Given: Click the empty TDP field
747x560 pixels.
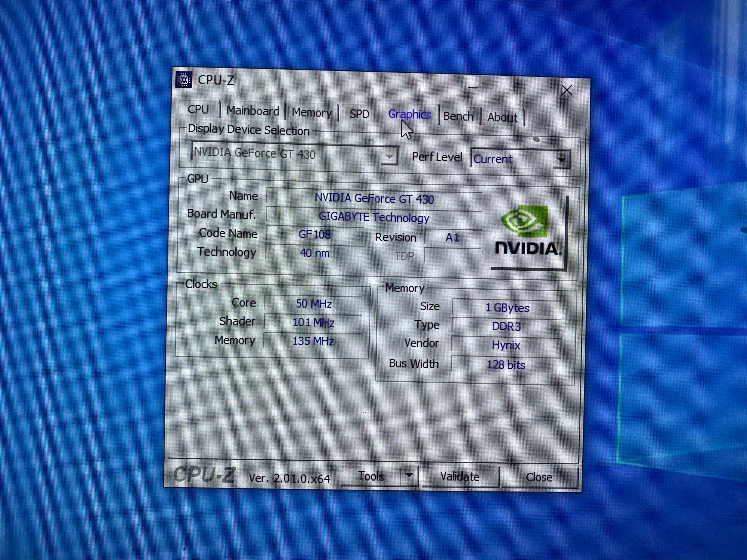Looking at the screenshot, I should tap(453, 256).
